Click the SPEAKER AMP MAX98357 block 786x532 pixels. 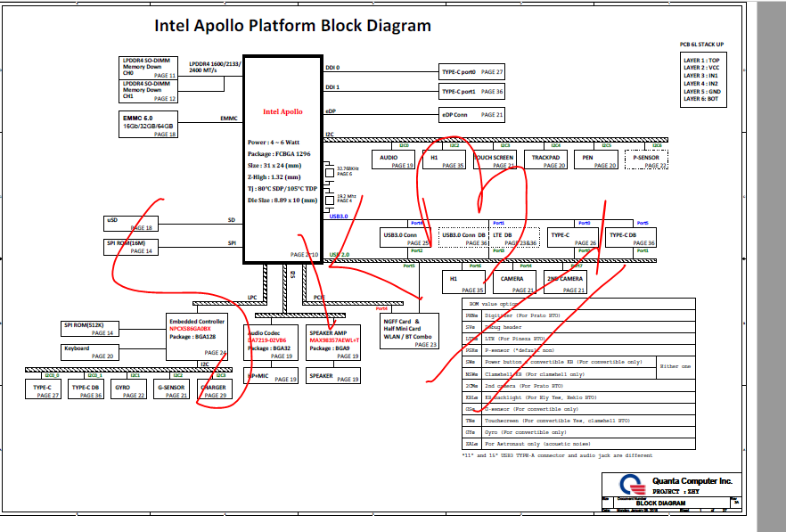pos(333,342)
